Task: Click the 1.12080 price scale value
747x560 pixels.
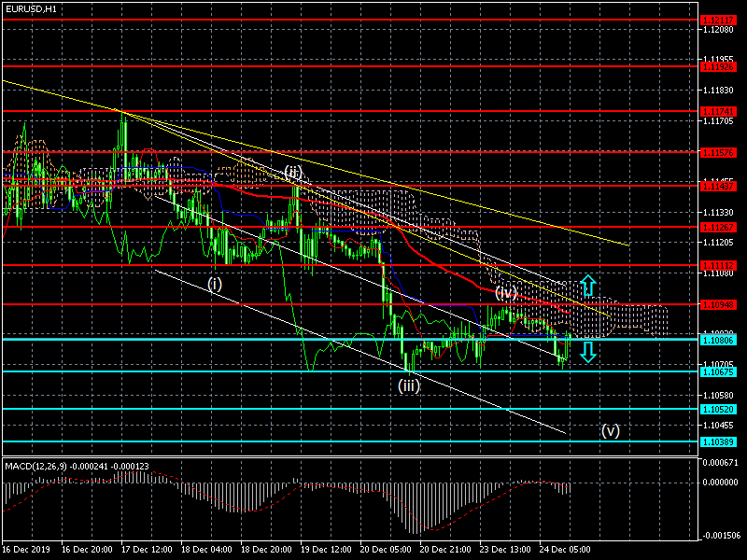Action: point(718,30)
